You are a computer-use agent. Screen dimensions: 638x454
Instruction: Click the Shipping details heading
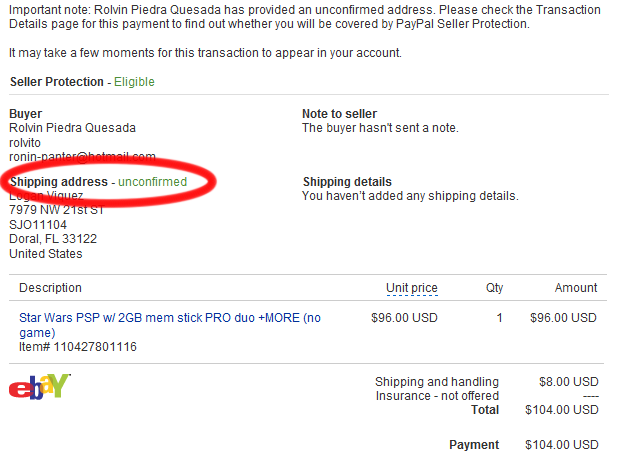coord(347,181)
